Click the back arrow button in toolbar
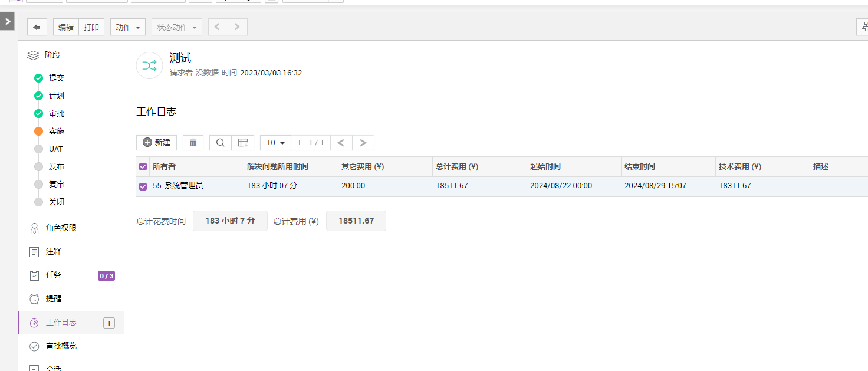This screenshot has width=868, height=371. (x=37, y=27)
